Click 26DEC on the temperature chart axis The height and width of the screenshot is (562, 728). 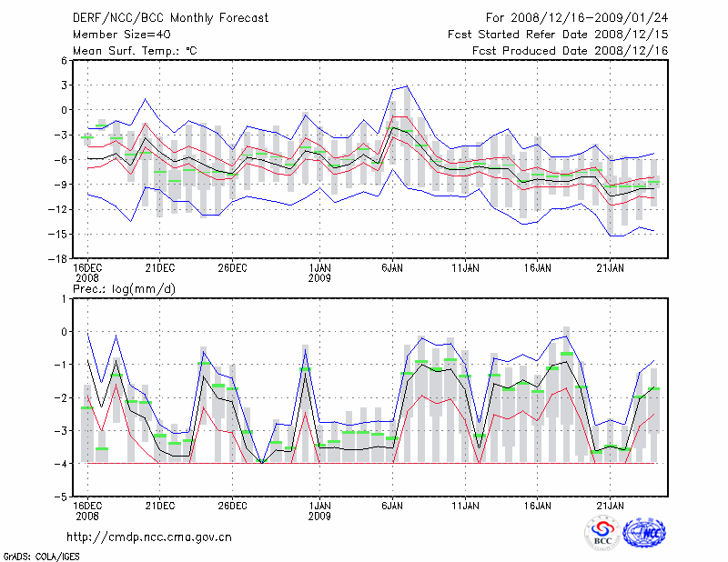tap(233, 267)
